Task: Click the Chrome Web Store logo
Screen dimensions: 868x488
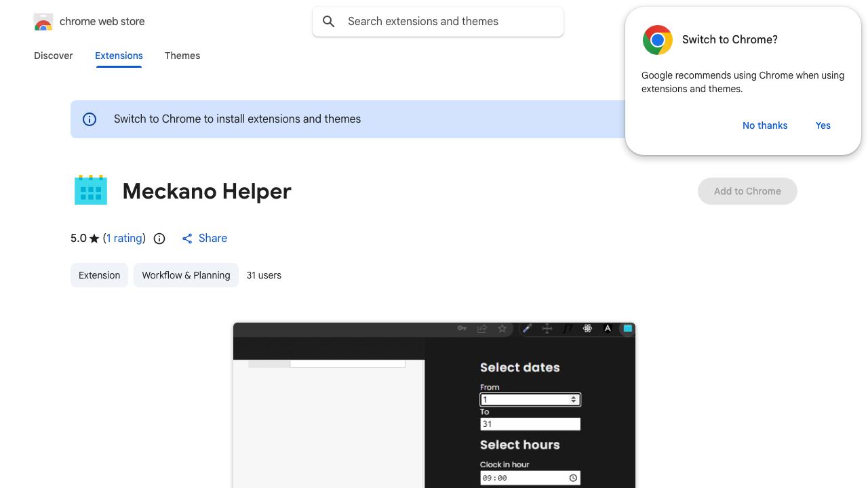Action: 43,22
